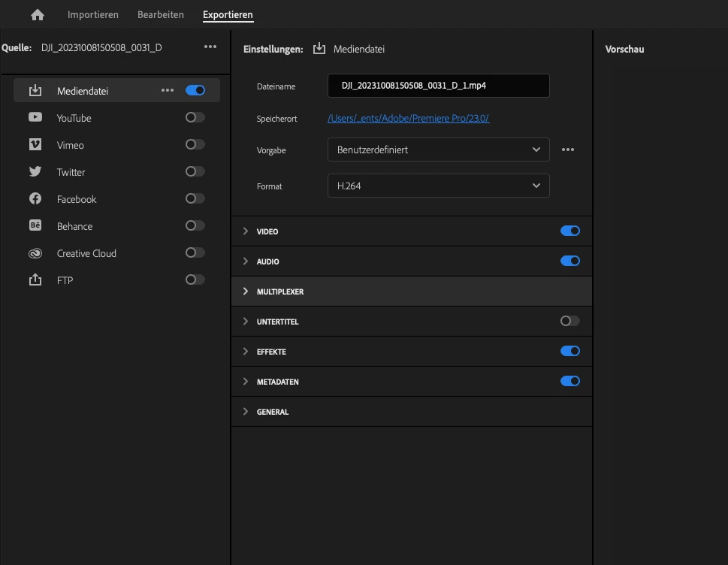The height and width of the screenshot is (565, 728).
Task: Enable the Vimeo export toggle
Action: (x=195, y=144)
